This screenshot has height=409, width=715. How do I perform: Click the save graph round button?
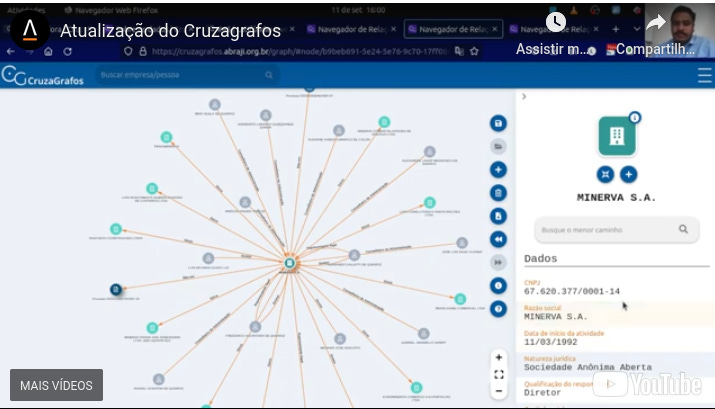[x=498, y=124]
